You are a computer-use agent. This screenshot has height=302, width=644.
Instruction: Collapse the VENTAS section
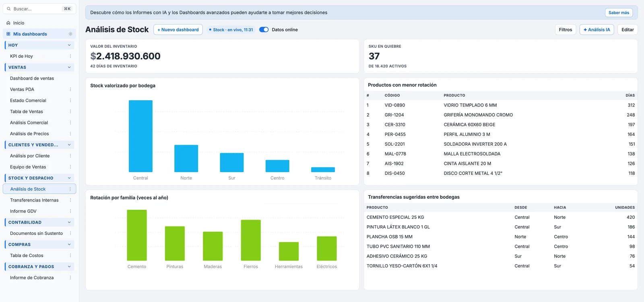[69, 67]
